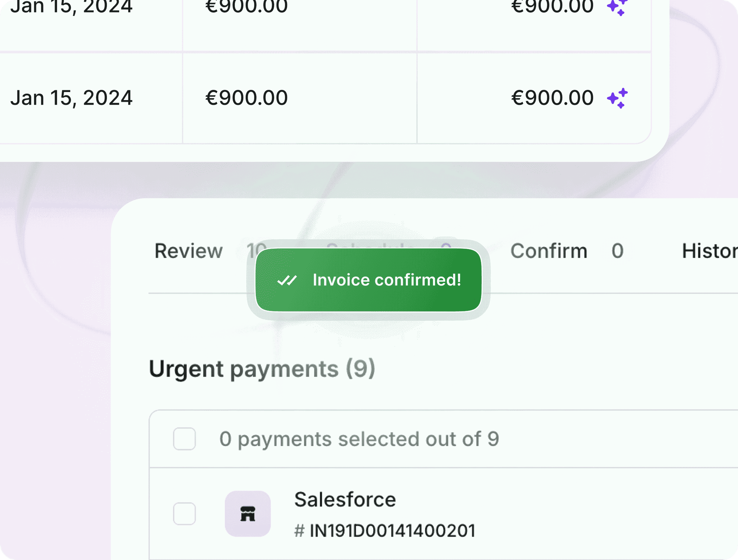Click the €900.00 amount in the middle column
The image size is (738, 560).
(246, 98)
